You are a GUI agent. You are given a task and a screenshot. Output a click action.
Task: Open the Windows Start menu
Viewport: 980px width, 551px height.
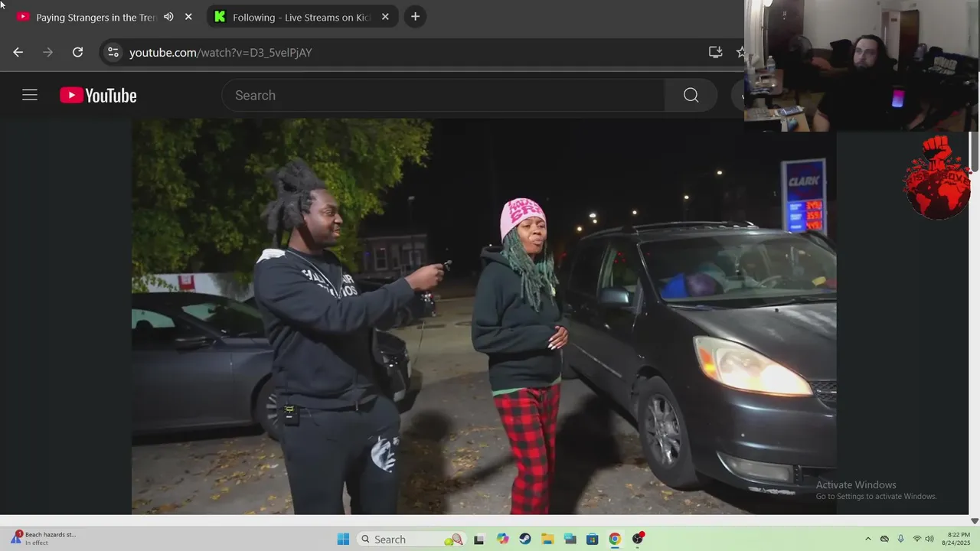click(x=343, y=539)
